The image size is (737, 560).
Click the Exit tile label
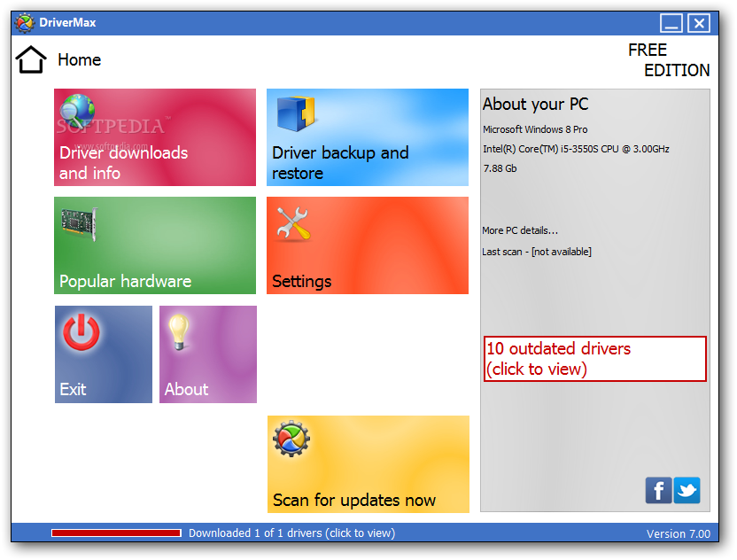(x=73, y=389)
